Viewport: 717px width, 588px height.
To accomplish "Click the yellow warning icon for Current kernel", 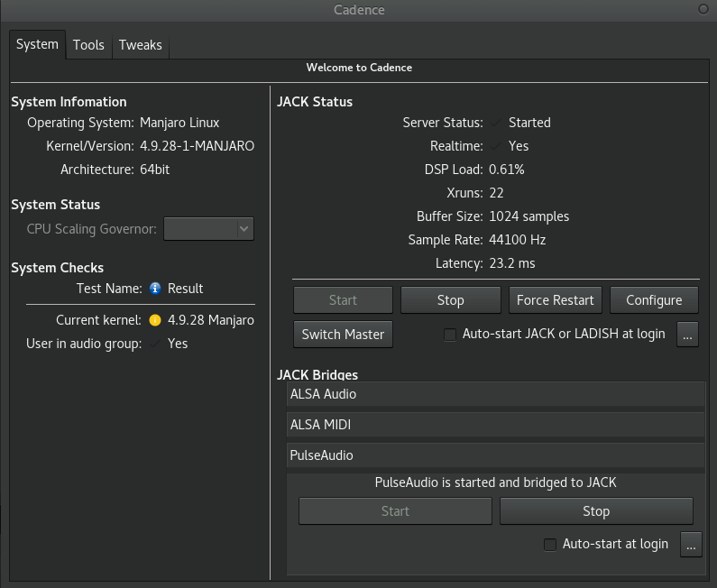I will click(155, 320).
